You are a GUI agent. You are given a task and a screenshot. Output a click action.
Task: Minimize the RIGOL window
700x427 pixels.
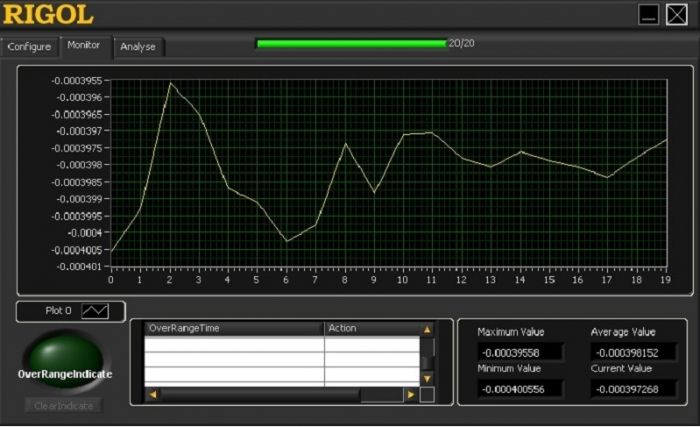[x=650, y=15]
